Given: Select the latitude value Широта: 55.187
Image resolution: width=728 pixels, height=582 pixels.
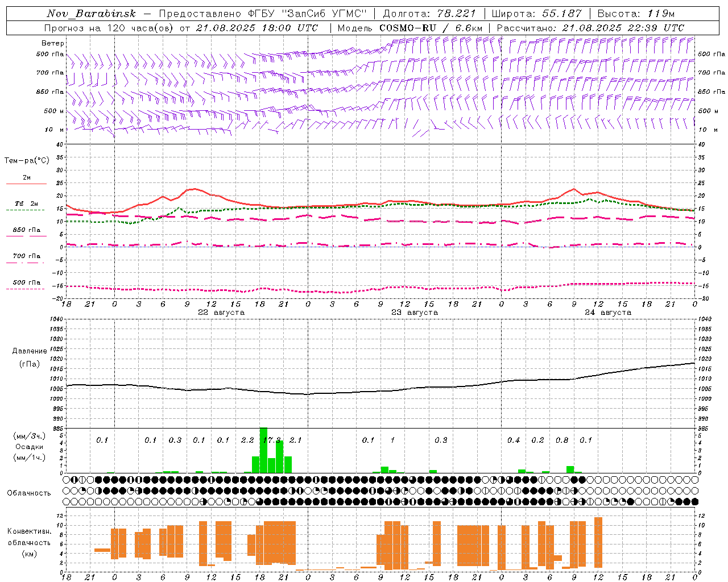Looking at the screenshot, I should click(536, 14).
